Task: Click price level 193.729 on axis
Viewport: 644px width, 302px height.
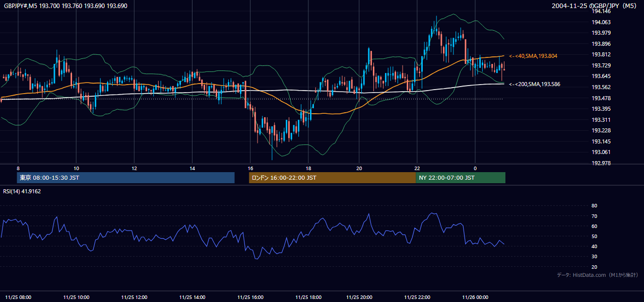Action: click(601, 65)
